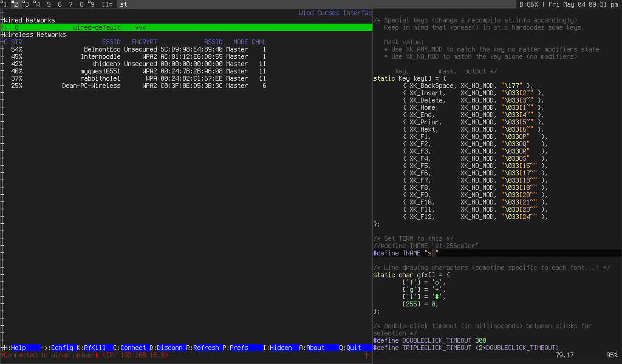Select the BelmontEco wireless network
The image size is (622, 364).
(102, 49)
